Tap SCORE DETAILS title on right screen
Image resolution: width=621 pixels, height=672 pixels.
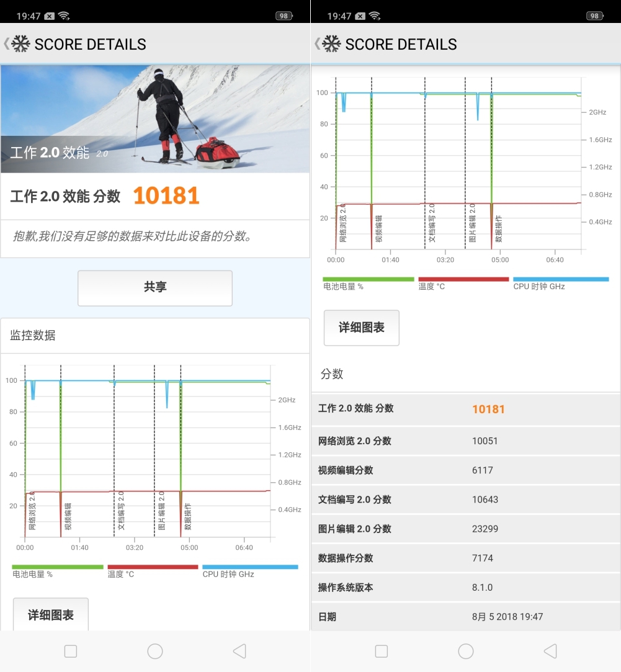pyautogui.click(x=401, y=44)
